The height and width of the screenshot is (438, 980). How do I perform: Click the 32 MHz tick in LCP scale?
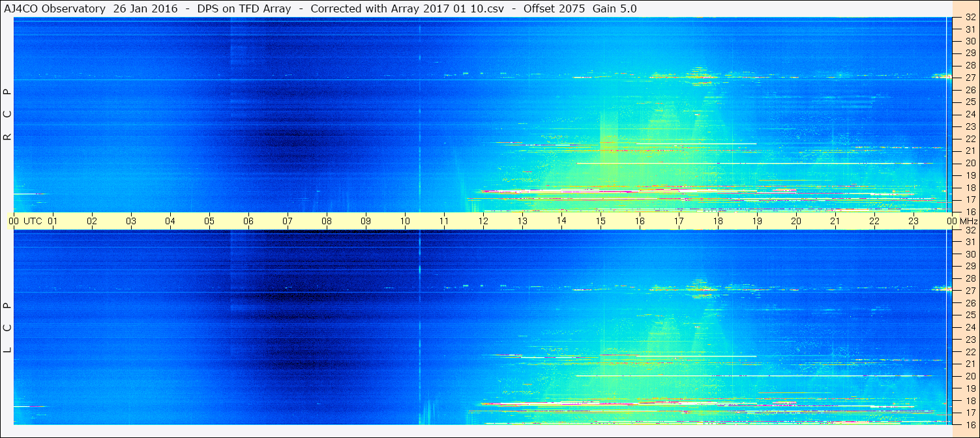pos(970,230)
